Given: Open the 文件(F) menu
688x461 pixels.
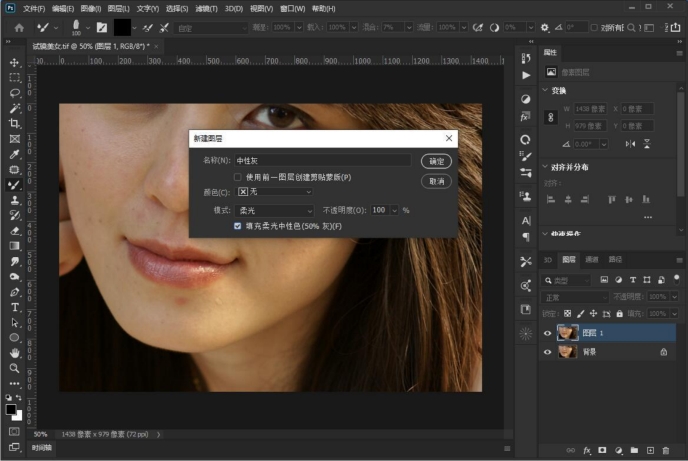Looking at the screenshot, I should [x=34, y=8].
